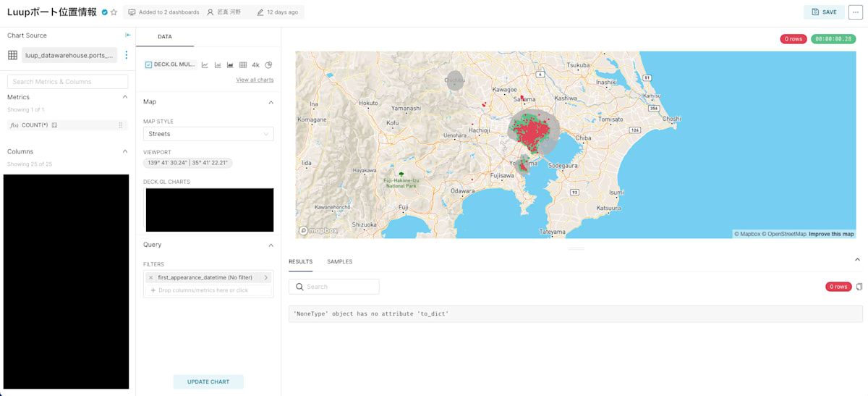The width and height of the screenshot is (868, 396).
Task: Click the drag handle on COUNT(*) metric
Action: point(120,125)
